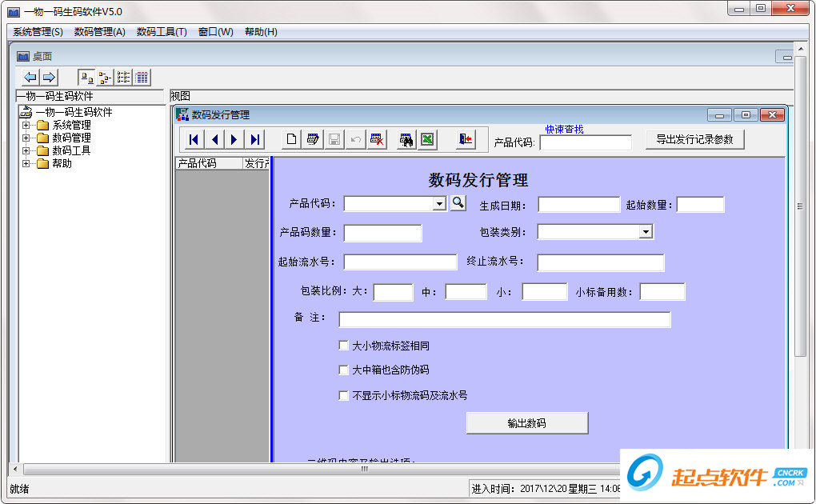Open the 窗口(W) menu
816x504 pixels.
pyautogui.click(x=215, y=32)
